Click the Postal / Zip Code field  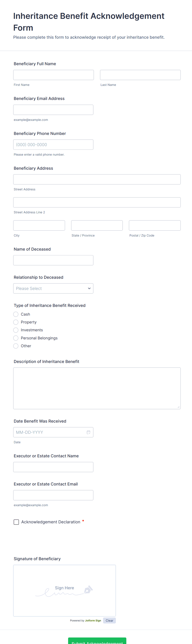[x=155, y=226]
